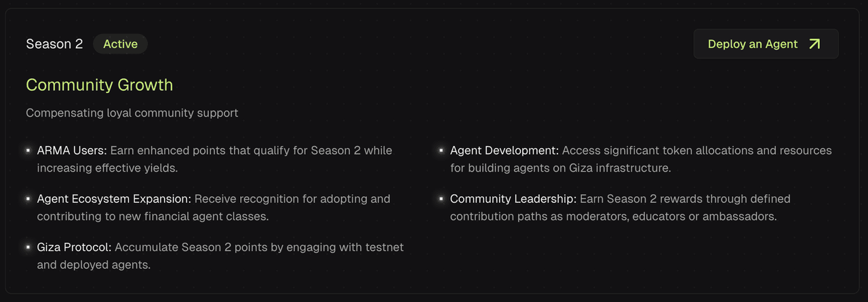This screenshot has height=302, width=868.
Task: Click the text about engaging with testnet
Action: click(x=220, y=256)
